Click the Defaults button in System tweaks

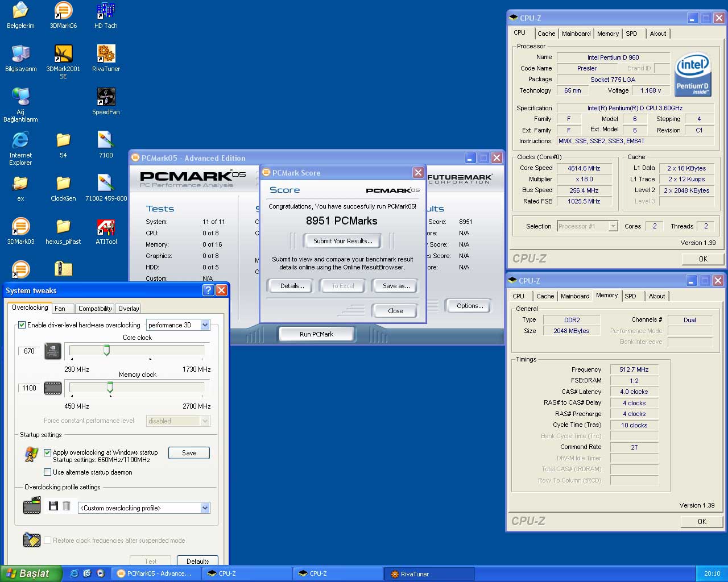click(198, 561)
